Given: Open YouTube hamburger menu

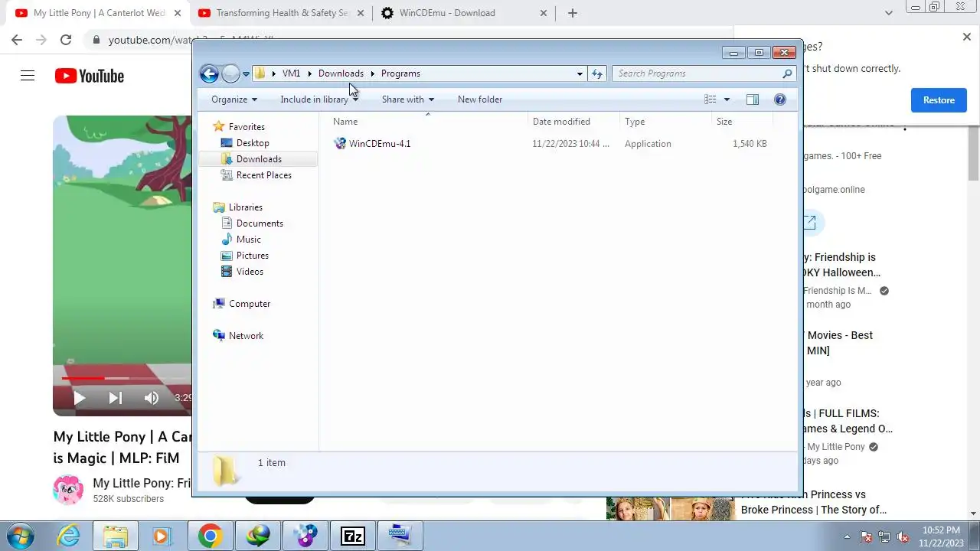Looking at the screenshot, I should [x=28, y=76].
